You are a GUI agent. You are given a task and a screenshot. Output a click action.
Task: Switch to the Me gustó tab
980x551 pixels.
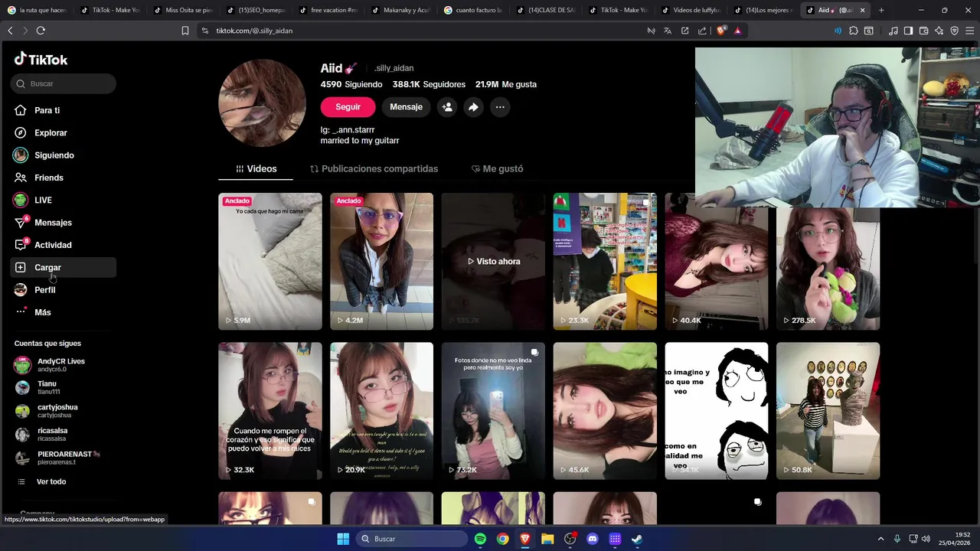[x=497, y=168]
